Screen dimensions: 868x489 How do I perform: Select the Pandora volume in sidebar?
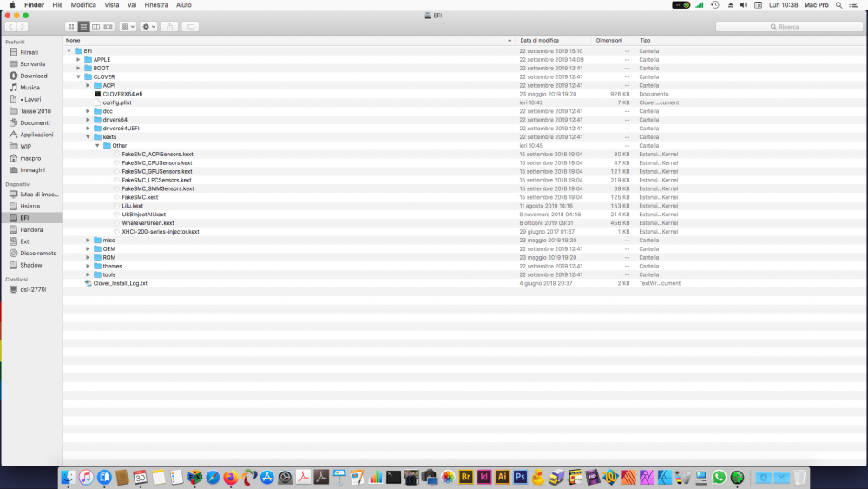(31, 230)
